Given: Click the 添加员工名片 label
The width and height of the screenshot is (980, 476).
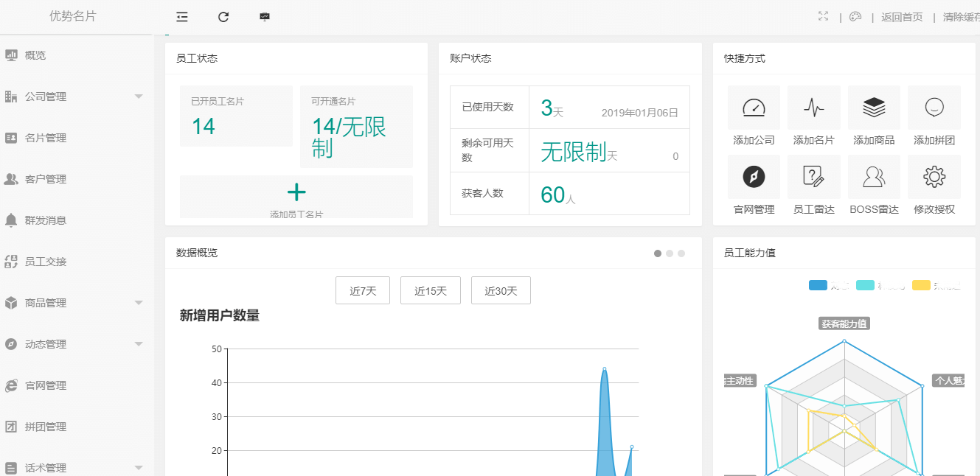Looking at the screenshot, I should click(296, 214).
